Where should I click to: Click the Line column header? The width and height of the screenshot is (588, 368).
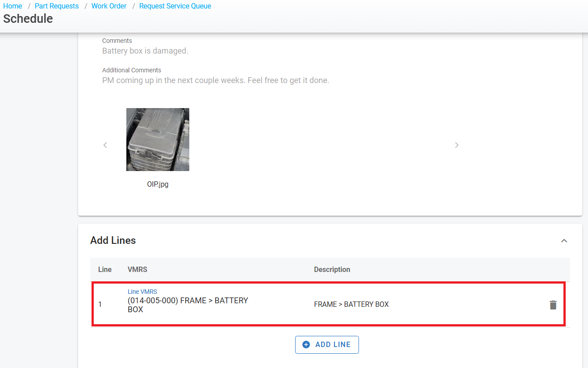point(104,270)
